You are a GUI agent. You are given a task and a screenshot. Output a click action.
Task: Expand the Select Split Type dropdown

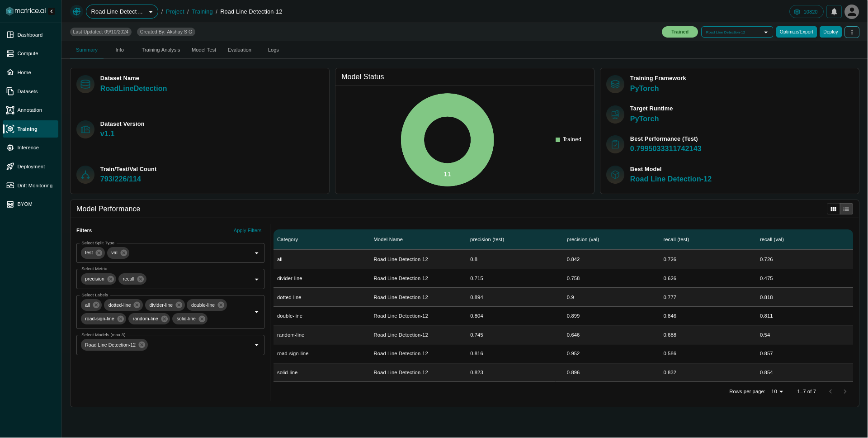pos(256,253)
